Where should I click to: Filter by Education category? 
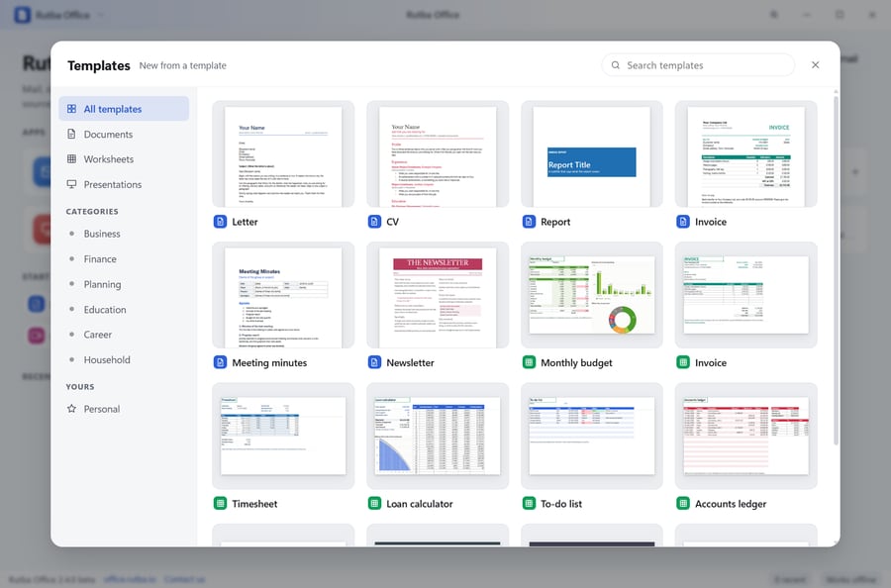[124, 310]
